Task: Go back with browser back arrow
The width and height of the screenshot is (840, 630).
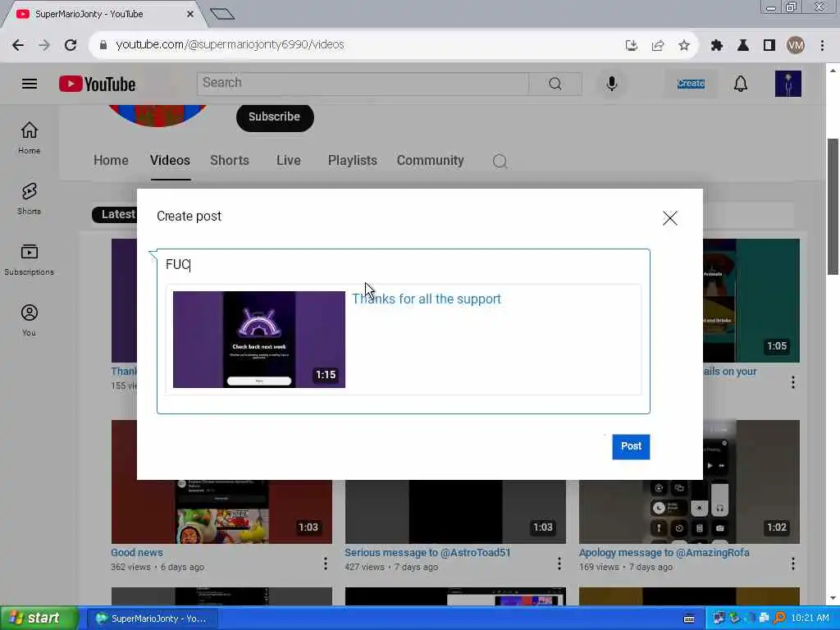Action: click(18, 45)
